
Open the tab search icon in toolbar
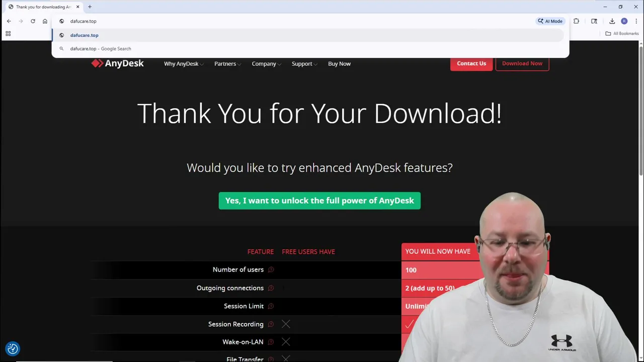[x=594, y=21]
